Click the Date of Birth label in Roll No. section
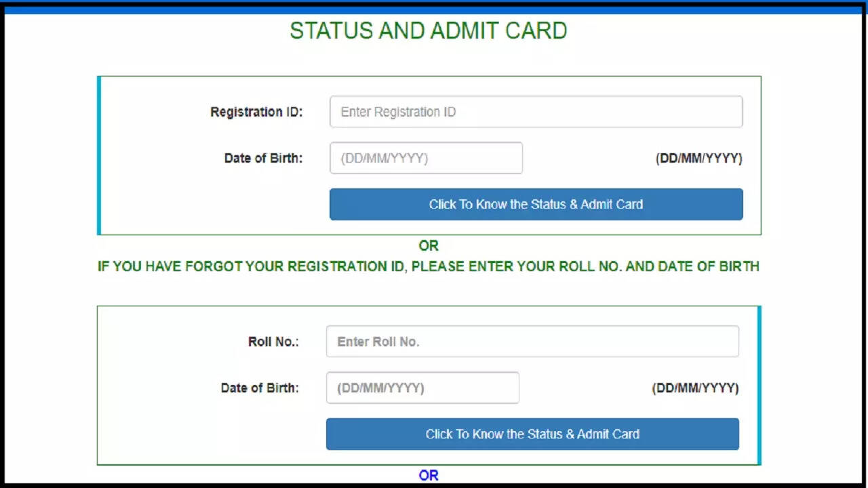The height and width of the screenshot is (488, 868). tap(260, 388)
